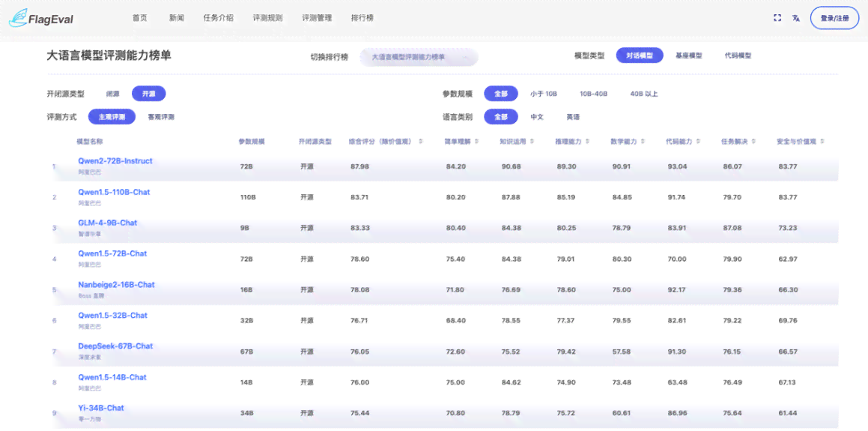Open 任务介绍 navigation item
Viewport: 868px width, 431px height.
tap(218, 18)
